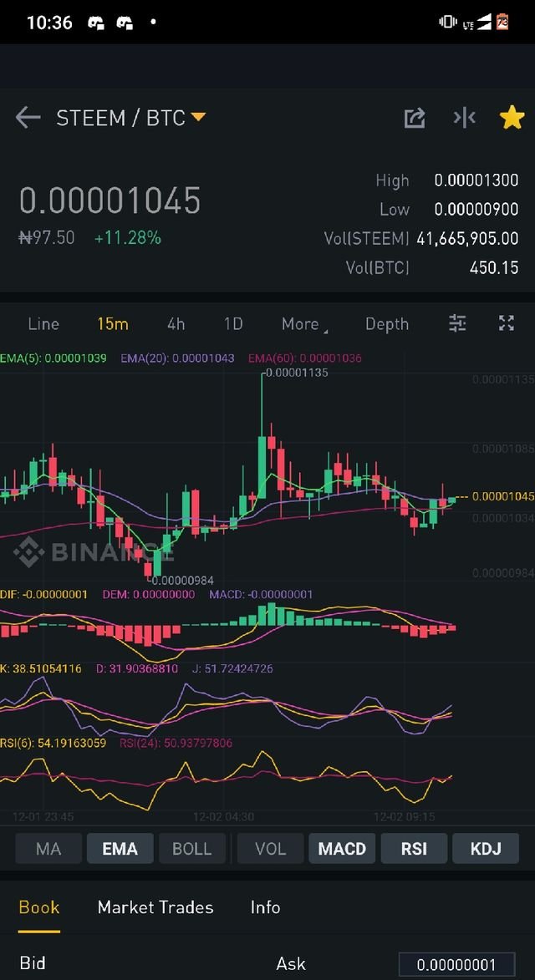Switch chart to Line view
Image resolution: width=535 pixels, height=980 pixels.
(43, 324)
